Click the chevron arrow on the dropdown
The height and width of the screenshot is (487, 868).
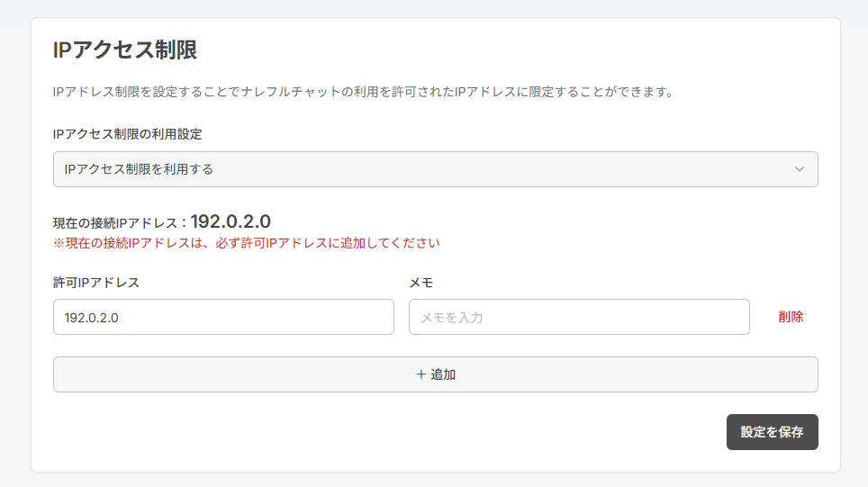click(799, 169)
